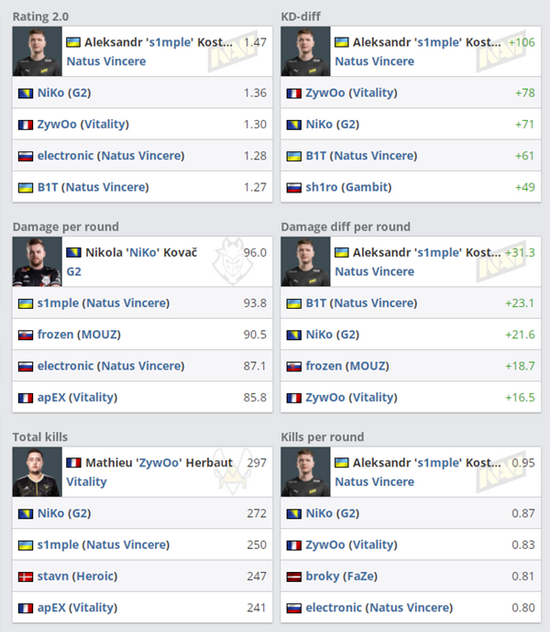550x632 pixels.
Task: Click the Latvian flag beside broky (FaZe)
Action: 294,577
